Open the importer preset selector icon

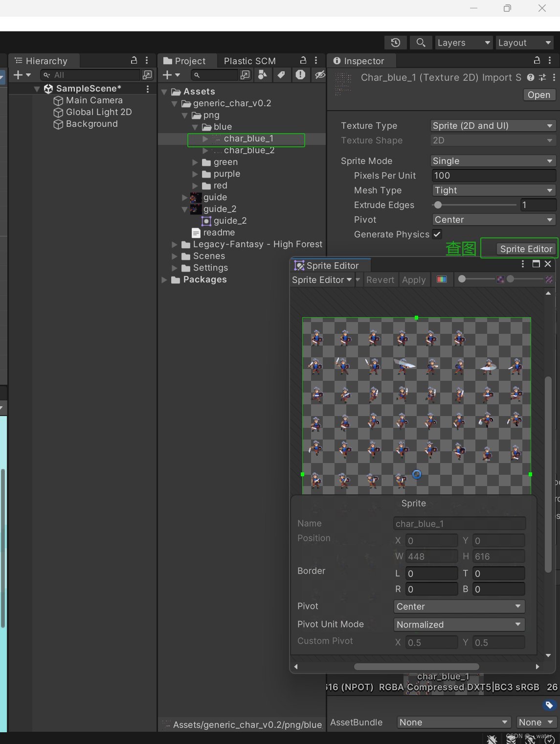point(542,77)
